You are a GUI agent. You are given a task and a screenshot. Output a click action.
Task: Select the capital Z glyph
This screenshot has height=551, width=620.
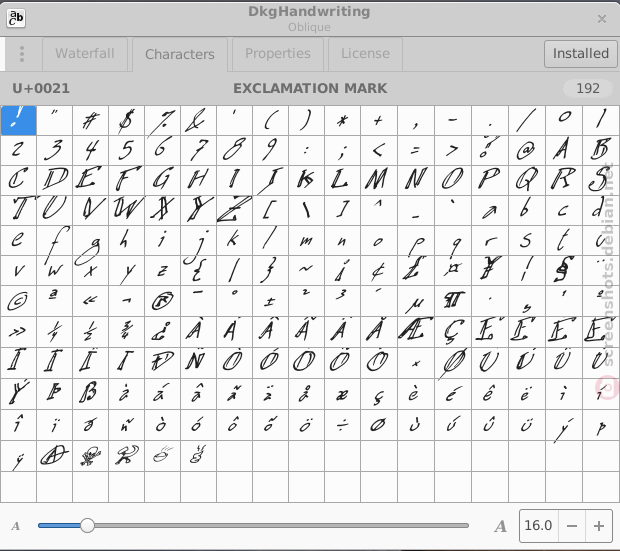point(234,210)
